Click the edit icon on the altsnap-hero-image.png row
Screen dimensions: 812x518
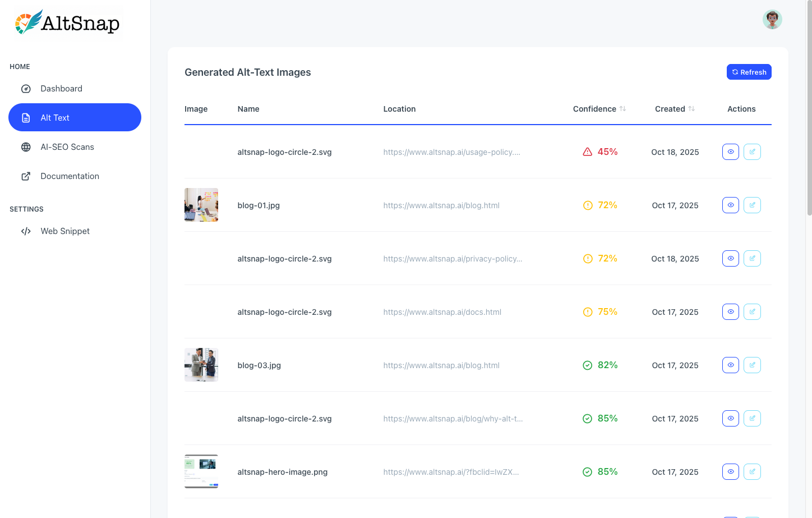click(x=752, y=471)
